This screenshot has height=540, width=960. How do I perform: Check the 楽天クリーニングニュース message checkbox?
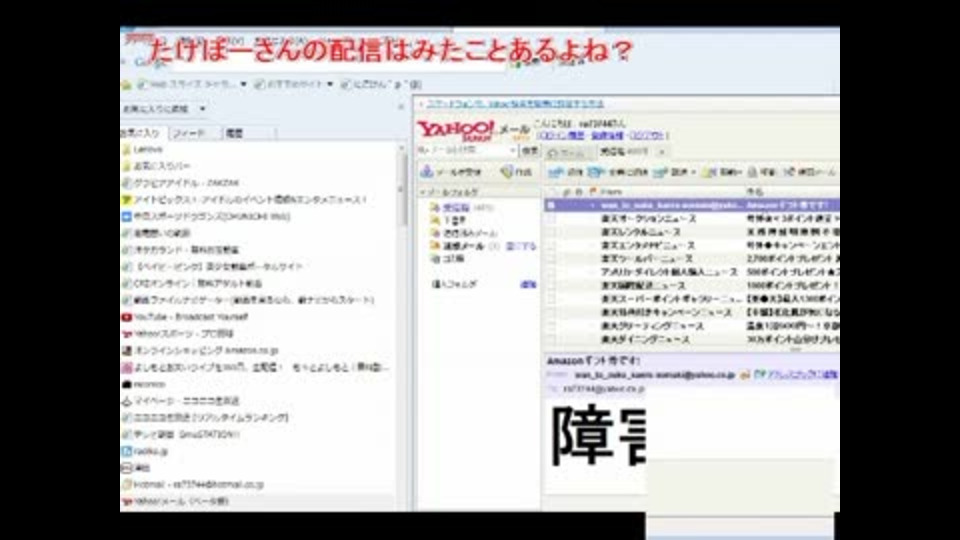[x=552, y=326]
